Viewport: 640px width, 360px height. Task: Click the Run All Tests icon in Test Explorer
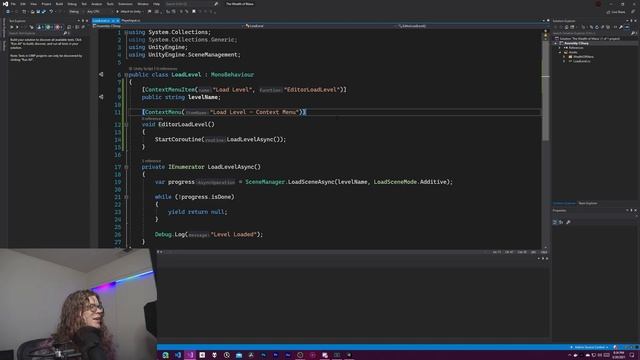click(x=12, y=27)
